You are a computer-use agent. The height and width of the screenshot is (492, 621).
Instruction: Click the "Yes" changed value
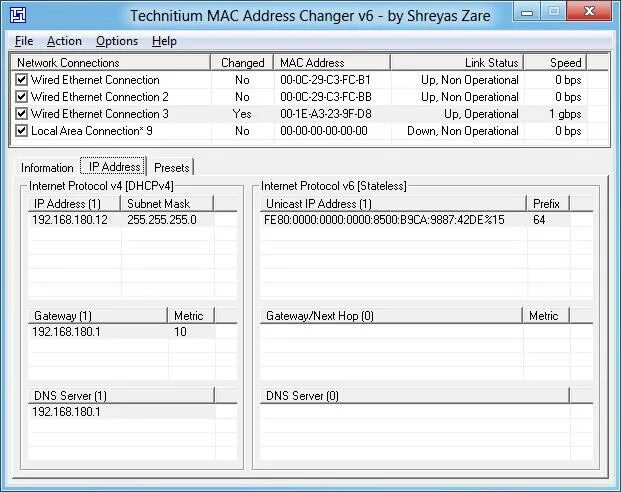tap(242, 114)
